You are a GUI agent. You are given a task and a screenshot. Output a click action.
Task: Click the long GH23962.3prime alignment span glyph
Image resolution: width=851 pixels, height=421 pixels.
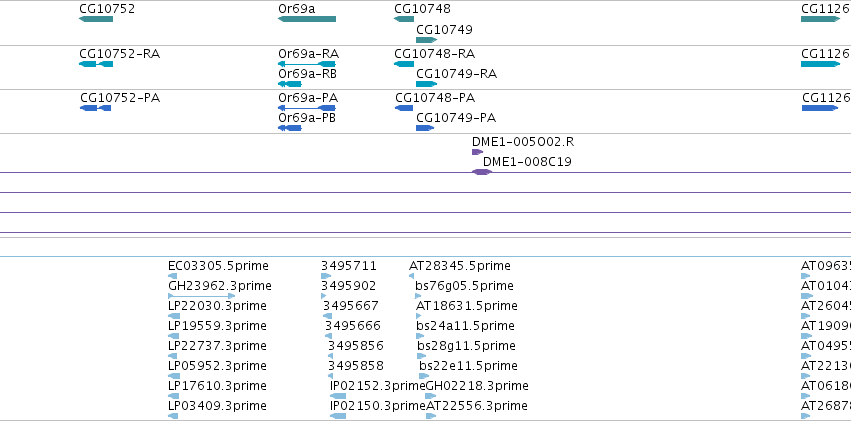tap(201, 296)
